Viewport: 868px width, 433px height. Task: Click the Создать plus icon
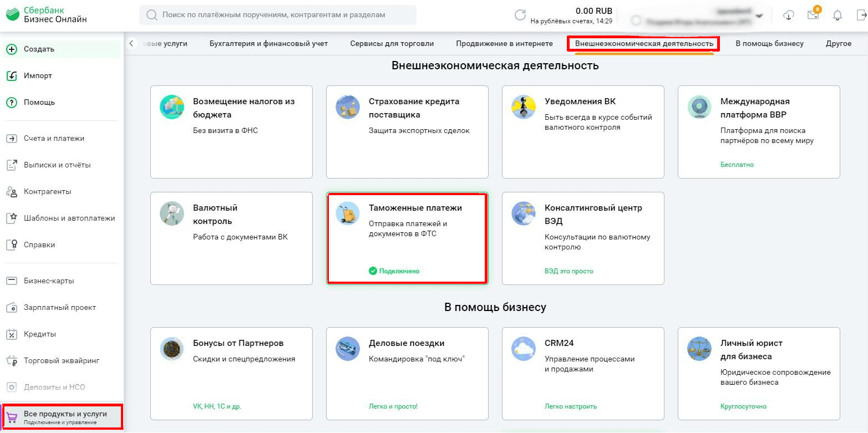[x=12, y=49]
